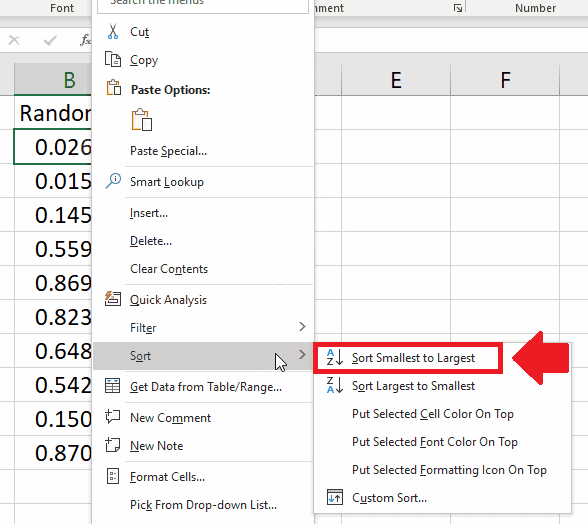Expand the Sort submenu arrow
The image size is (588, 524).
302,354
